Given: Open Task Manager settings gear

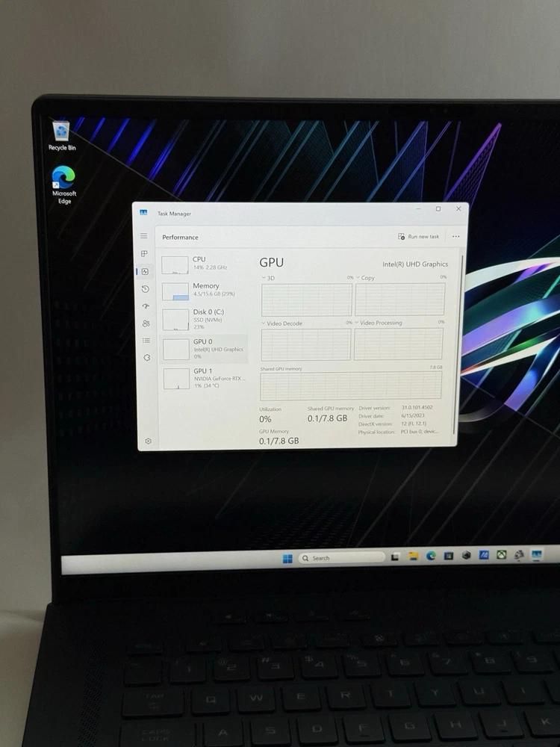Looking at the screenshot, I should 148,441.
